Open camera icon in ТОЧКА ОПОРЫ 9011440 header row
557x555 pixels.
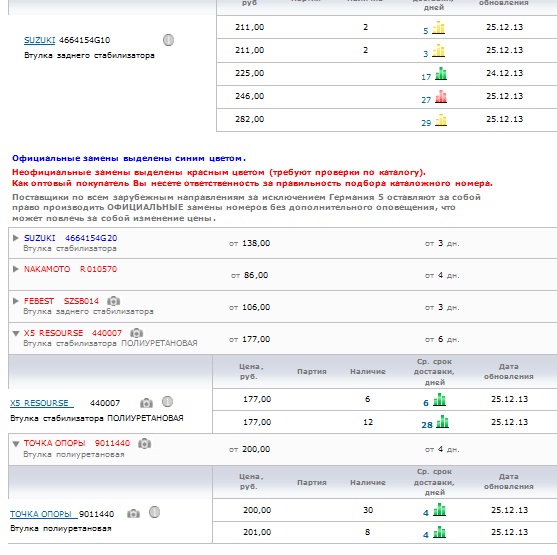[145, 443]
